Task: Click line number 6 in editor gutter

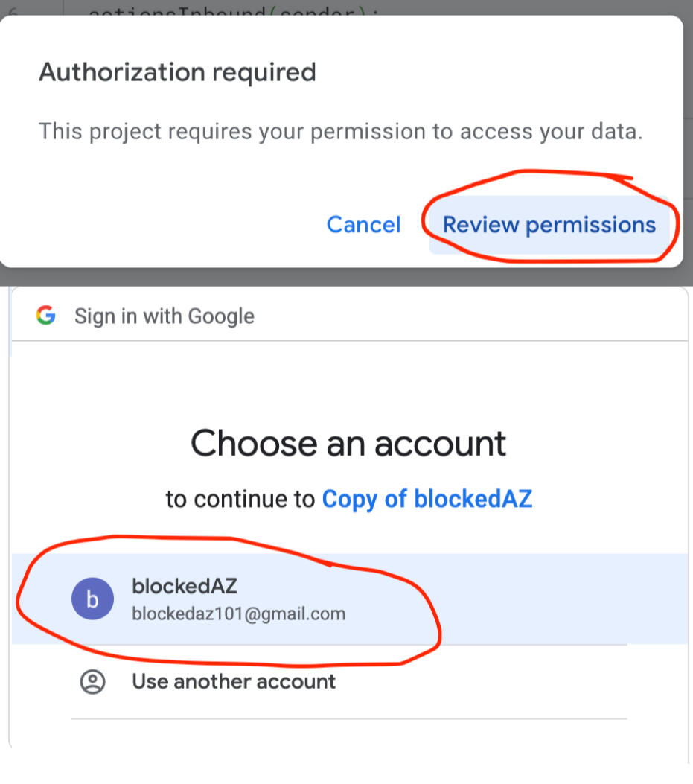Action: [13, 9]
